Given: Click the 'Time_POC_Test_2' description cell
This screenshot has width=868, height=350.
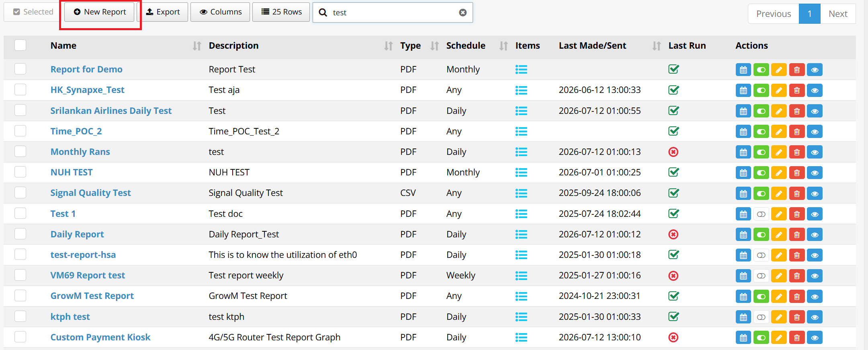Looking at the screenshot, I should (244, 131).
